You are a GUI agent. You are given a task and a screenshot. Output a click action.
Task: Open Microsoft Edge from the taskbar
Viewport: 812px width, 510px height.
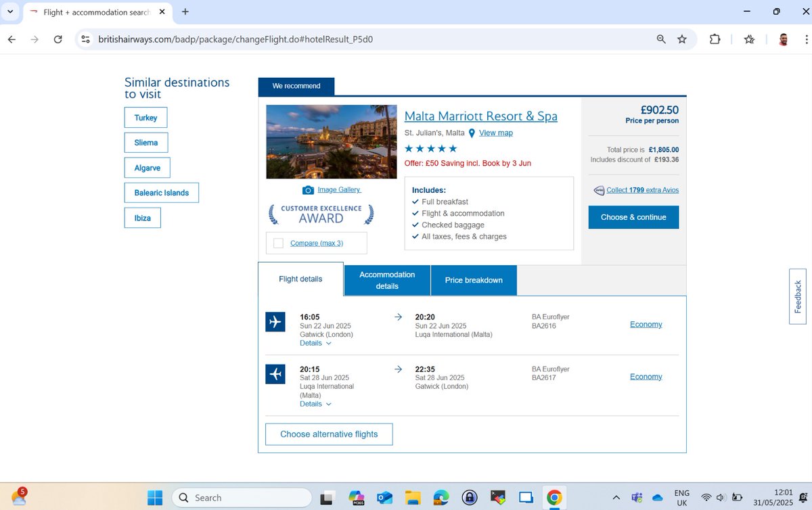[x=441, y=499]
